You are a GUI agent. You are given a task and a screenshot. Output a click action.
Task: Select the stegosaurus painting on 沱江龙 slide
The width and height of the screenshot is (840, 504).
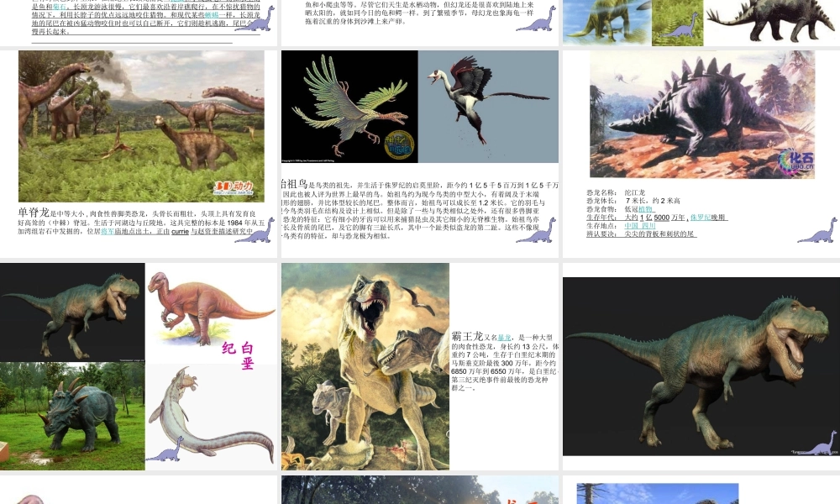pyautogui.click(x=701, y=114)
